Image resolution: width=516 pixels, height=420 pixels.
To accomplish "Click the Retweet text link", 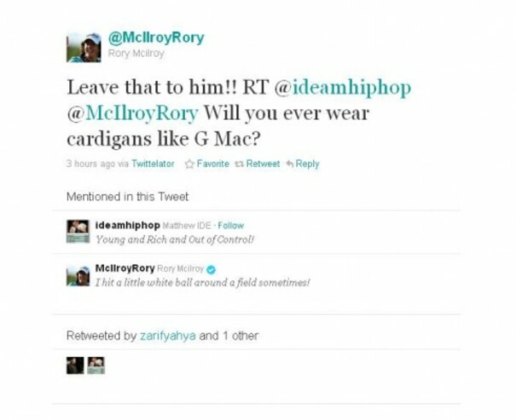I will point(263,164).
